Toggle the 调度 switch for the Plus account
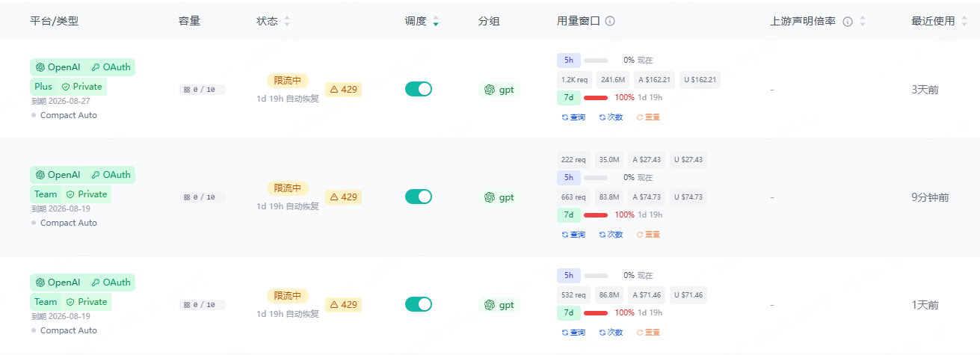This screenshot has height=355, width=980. click(419, 89)
